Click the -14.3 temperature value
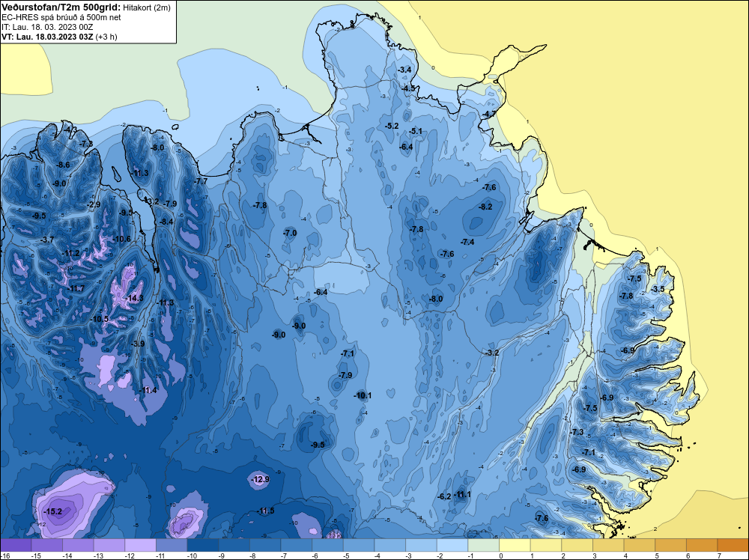The width and height of the screenshot is (749, 560). click(x=134, y=298)
